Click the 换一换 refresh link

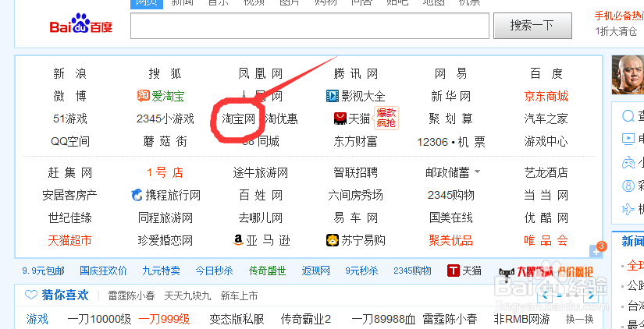pyautogui.click(x=579, y=319)
